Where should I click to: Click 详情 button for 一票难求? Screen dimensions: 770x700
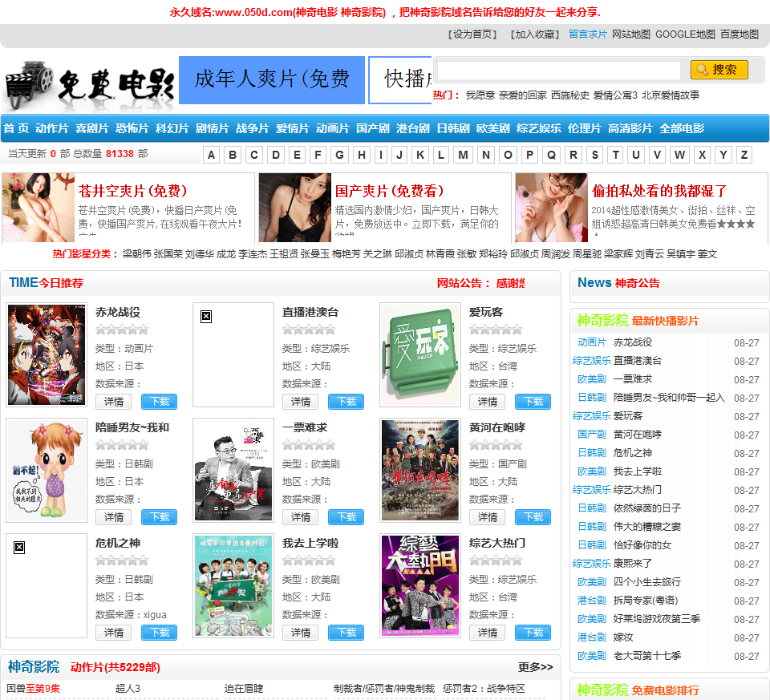click(x=301, y=517)
